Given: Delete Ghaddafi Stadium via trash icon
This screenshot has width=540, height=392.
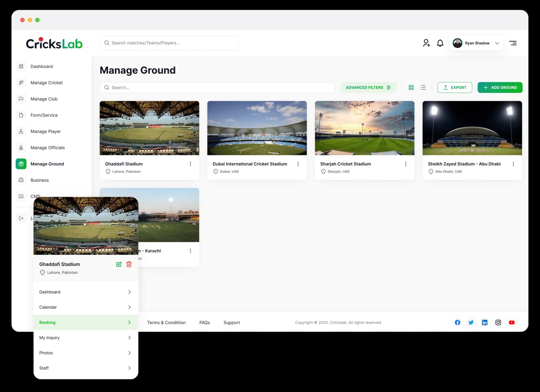Looking at the screenshot, I should tap(129, 264).
